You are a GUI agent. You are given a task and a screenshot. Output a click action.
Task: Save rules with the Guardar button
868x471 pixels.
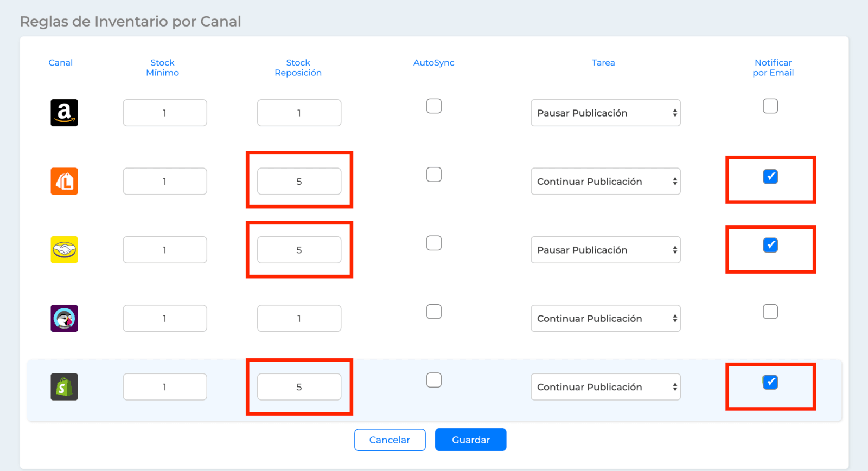pyautogui.click(x=471, y=440)
